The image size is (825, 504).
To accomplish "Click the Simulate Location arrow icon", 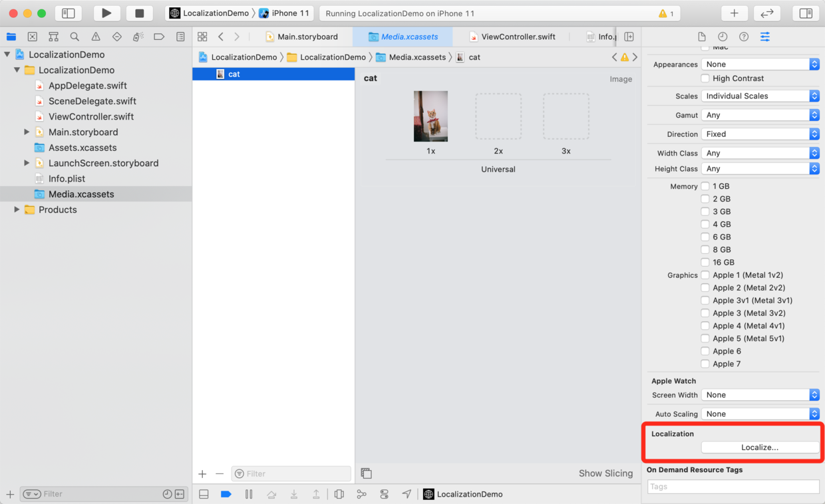I will click(x=407, y=494).
